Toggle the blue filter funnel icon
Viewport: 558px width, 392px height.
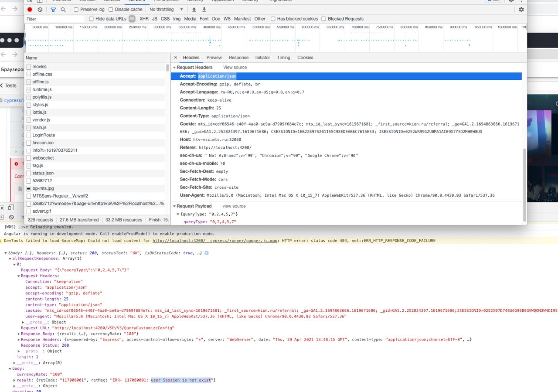(x=53, y=10)
